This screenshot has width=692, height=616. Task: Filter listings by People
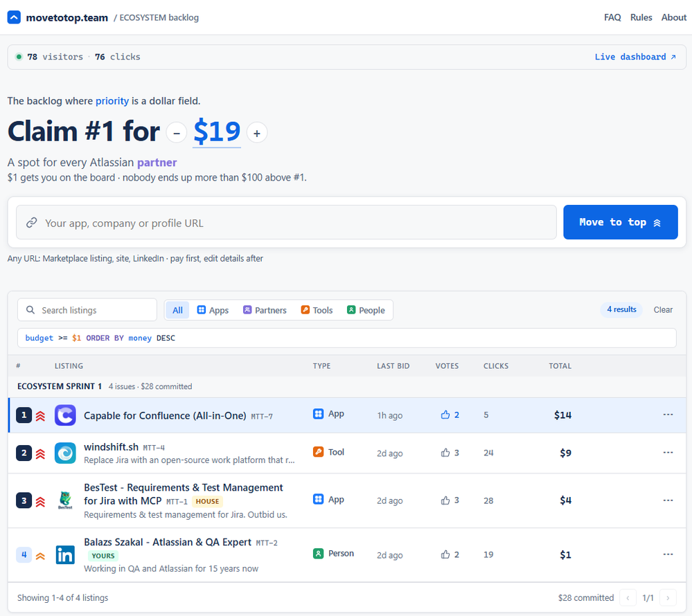pos(366,310)
